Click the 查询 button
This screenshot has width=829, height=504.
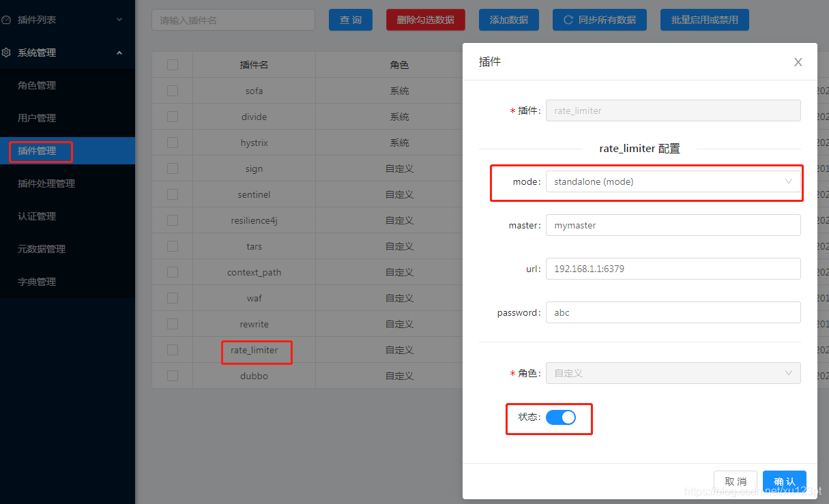[351, 20]
